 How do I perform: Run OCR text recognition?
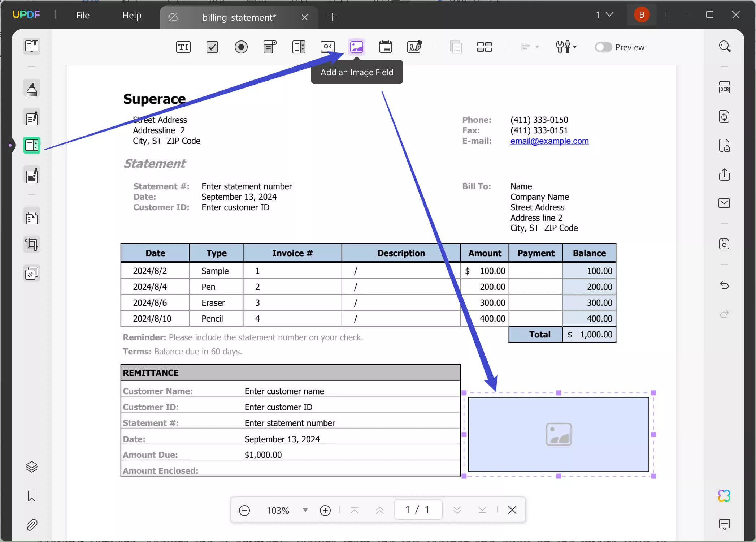pyautogui.click(x=724, y=87)
